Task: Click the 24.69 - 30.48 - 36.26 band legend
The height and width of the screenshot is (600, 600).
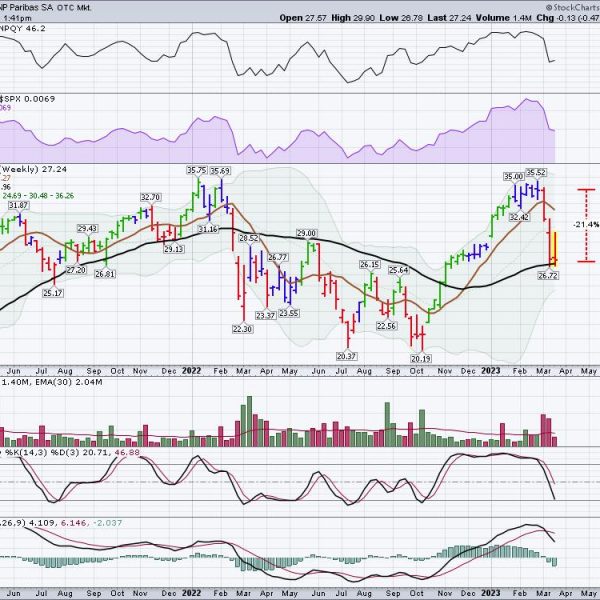Action: [38, 196]
